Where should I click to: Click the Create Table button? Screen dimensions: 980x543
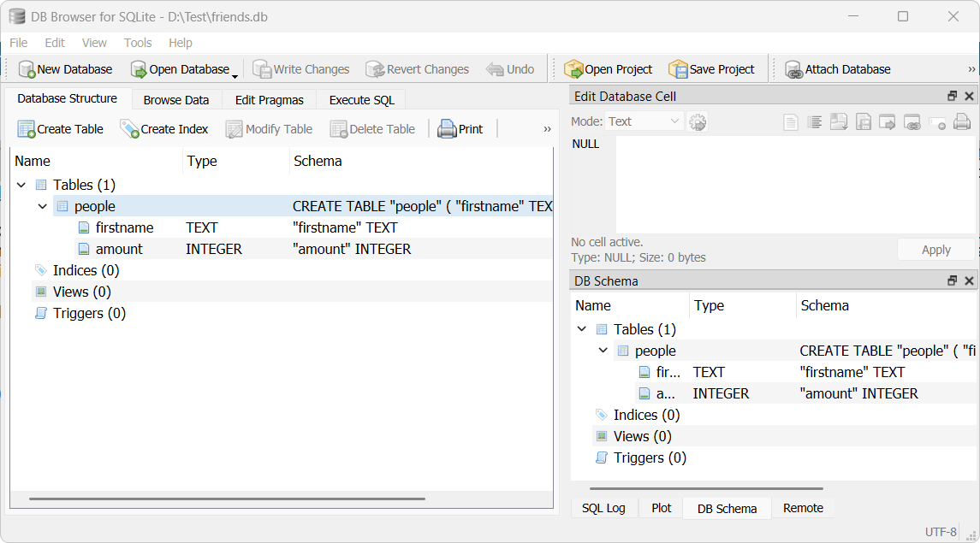pos(61,129)
